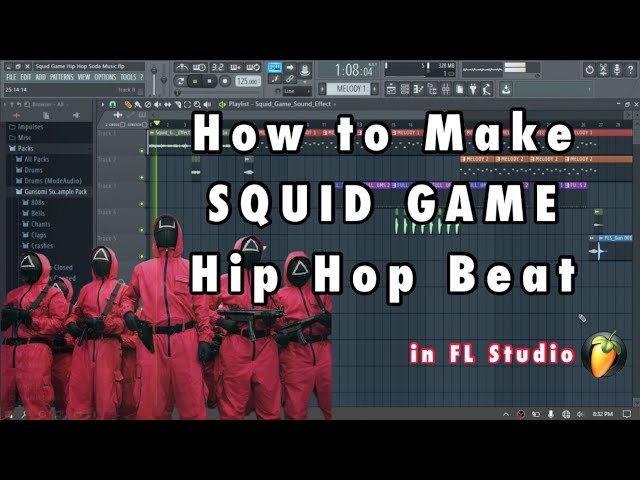Mute Track 1 with green dot

click(x=142, y=151)
